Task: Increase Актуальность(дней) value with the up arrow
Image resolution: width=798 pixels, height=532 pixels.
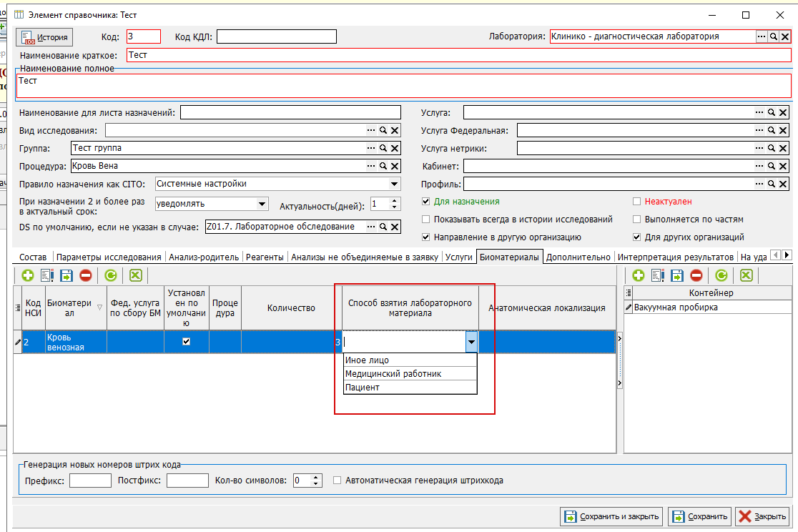Action: 395,201
